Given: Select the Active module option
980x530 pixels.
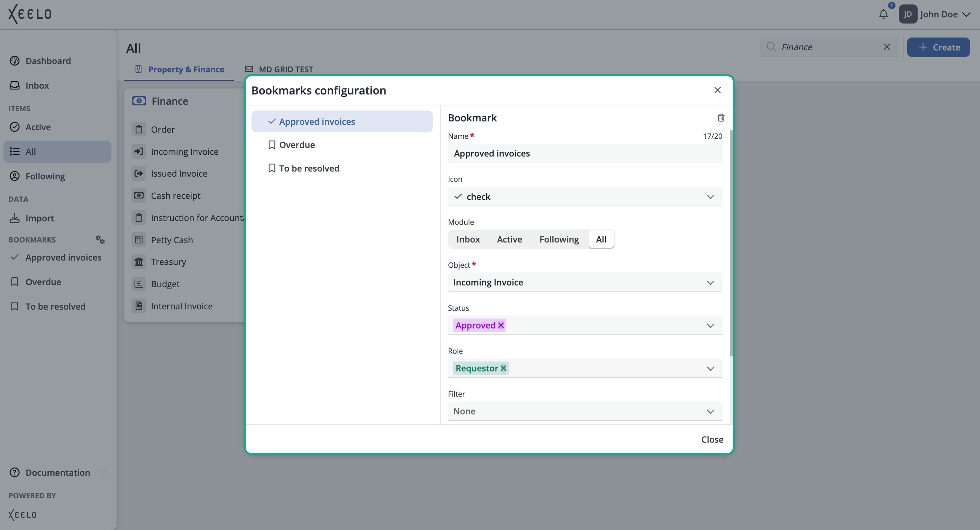Looking at the screenshot, I should (x=509, y=239).
